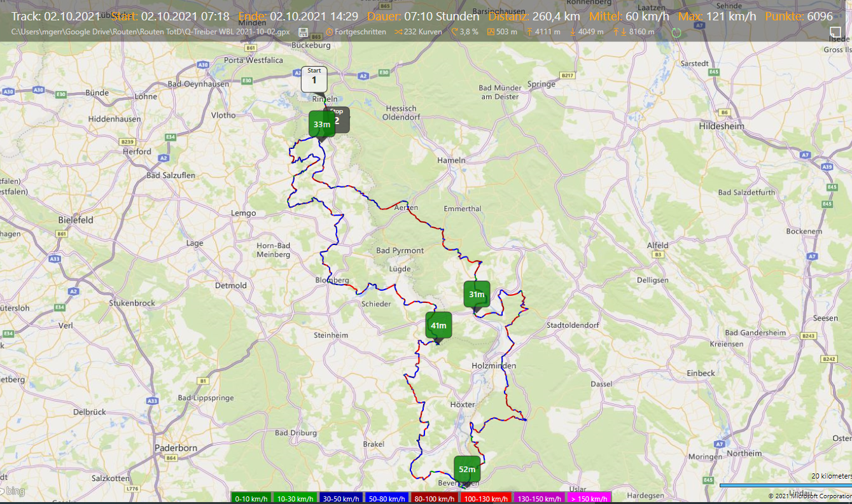Click the 232 Kurven curves indicator
The image size is (852, 504).
coord(418,32)
